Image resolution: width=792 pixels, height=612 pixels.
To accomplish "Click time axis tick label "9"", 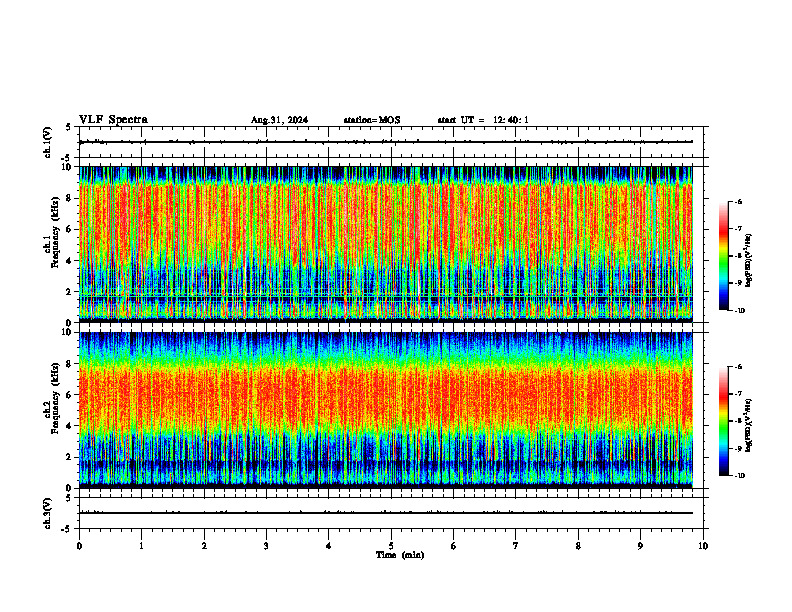I will (x=640, y=546).
